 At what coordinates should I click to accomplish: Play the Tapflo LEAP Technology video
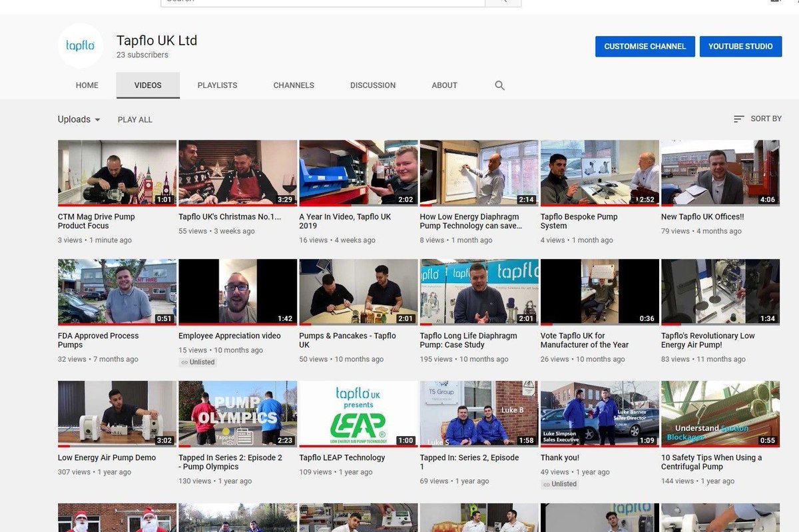coord(358,413)
